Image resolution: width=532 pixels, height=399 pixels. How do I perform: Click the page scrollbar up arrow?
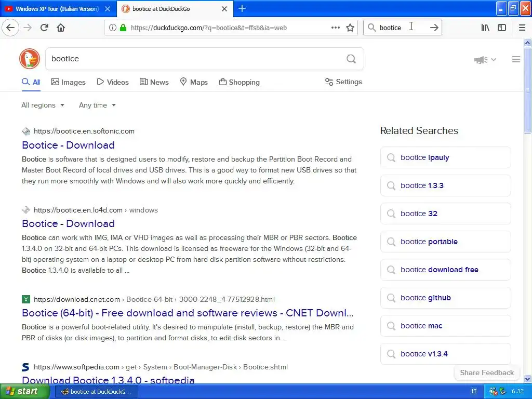(527, 43)
